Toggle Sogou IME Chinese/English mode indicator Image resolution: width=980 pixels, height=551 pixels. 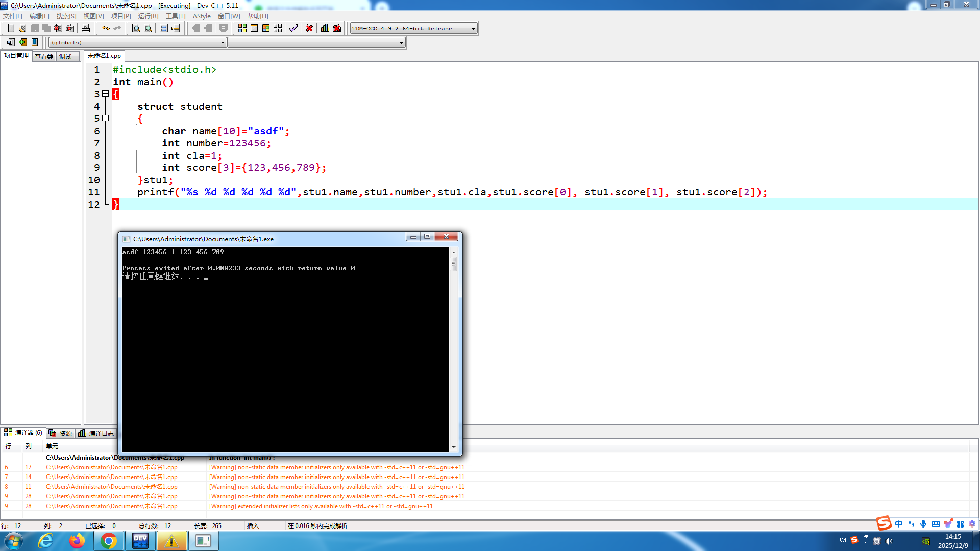[899, 524]
